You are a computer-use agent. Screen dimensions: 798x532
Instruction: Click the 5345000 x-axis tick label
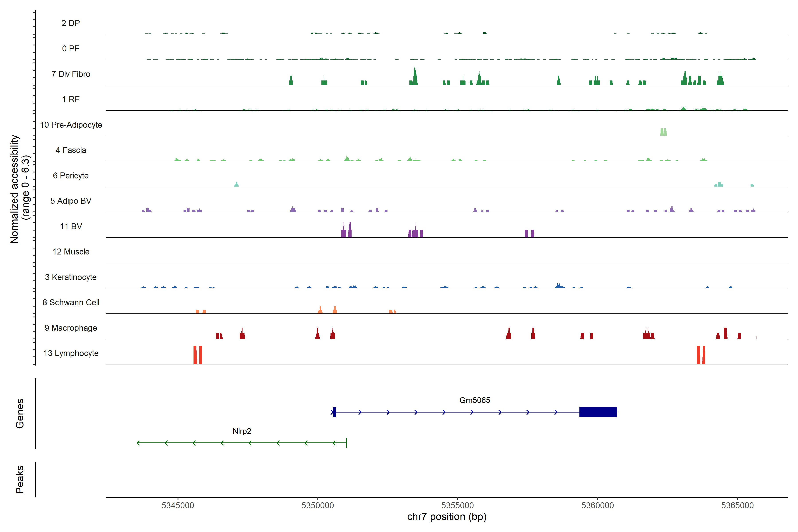point(178,505)
